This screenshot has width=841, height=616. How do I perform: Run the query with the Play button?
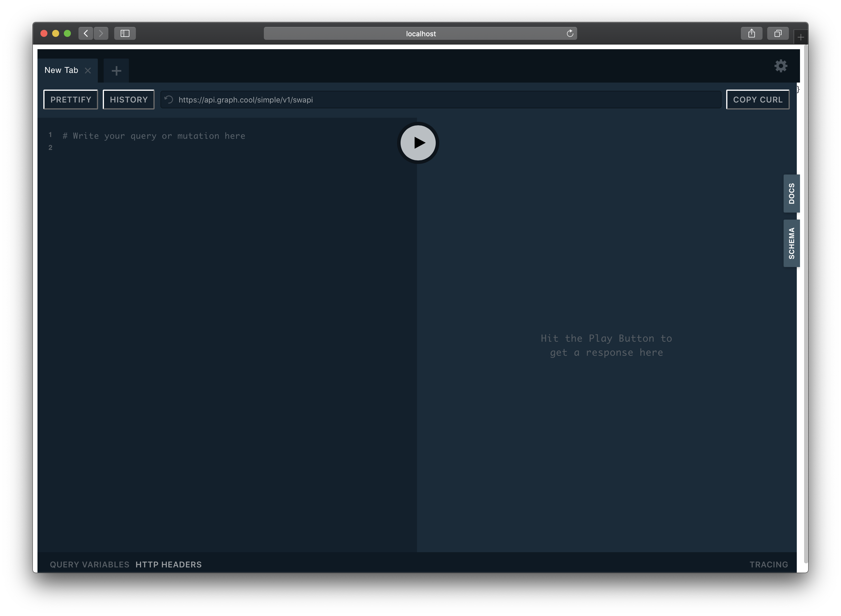418,143
